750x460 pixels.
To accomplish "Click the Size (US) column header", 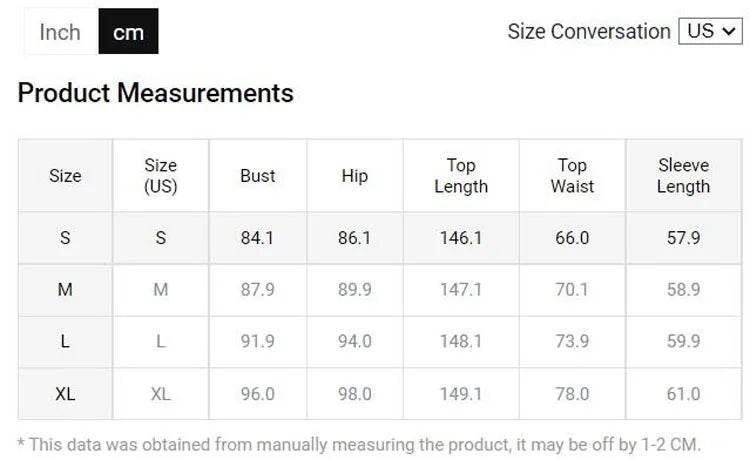I will point(160,176).
